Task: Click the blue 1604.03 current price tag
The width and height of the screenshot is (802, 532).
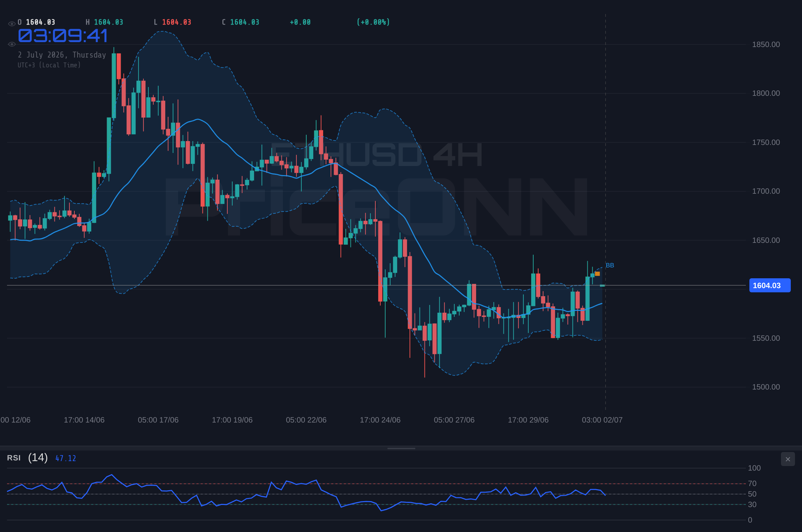Action: [x=770, y=285]
